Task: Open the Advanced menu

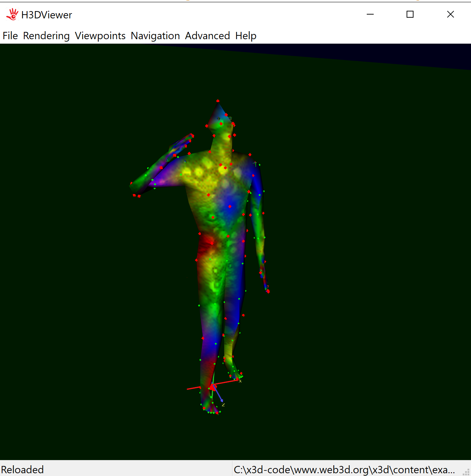Action: click(x=207, y=36)
